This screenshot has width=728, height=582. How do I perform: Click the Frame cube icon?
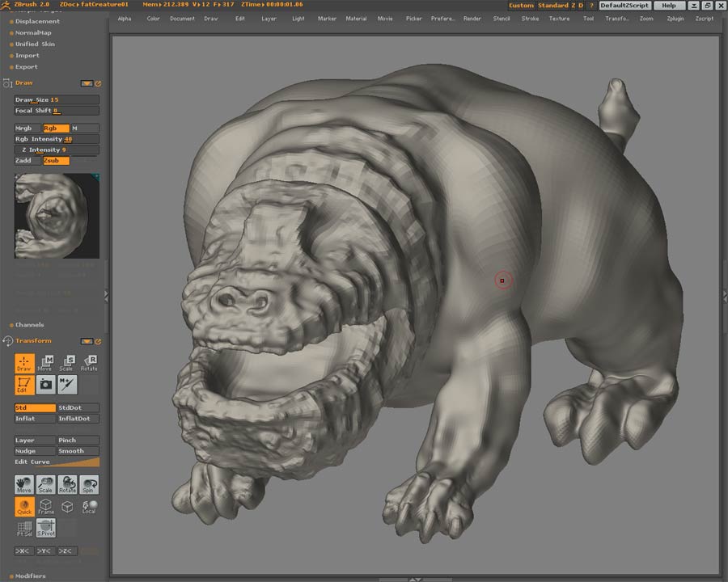tap(46, 507)
